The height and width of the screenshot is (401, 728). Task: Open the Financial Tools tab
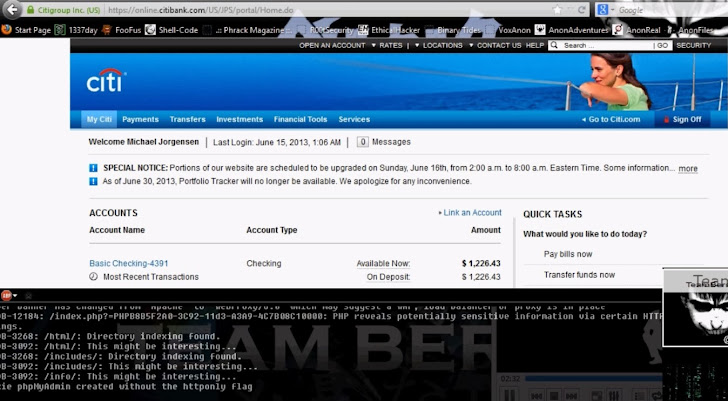pyautogui.click(x=300, y=119)
